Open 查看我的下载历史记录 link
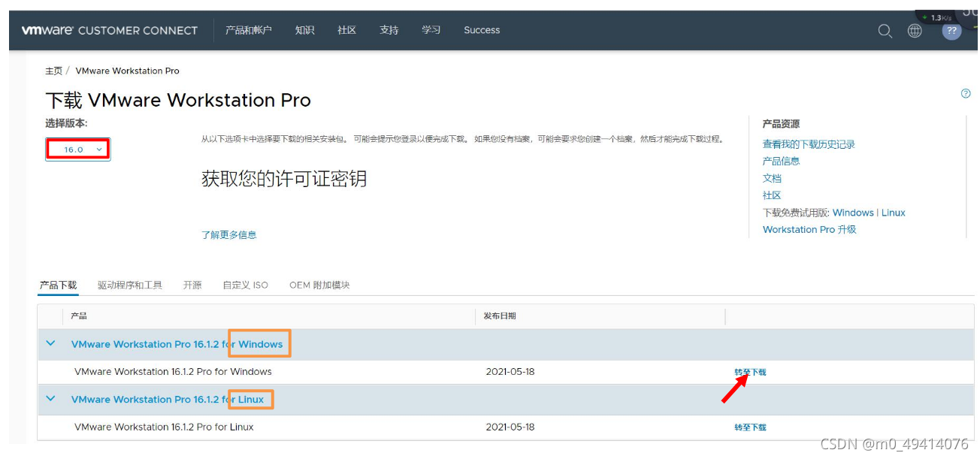 pos(809,144)
